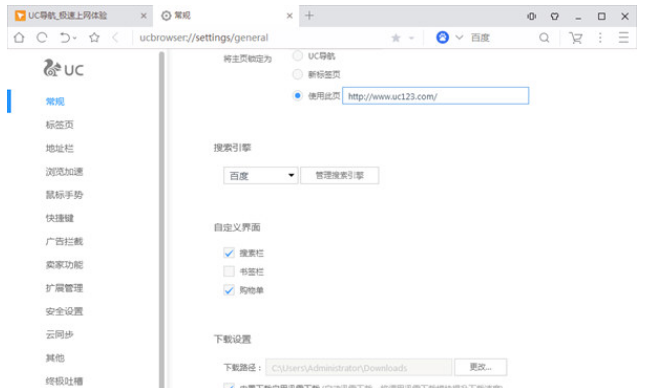
Task: Go back with the left chevron icon
Action: pos(115,38)
